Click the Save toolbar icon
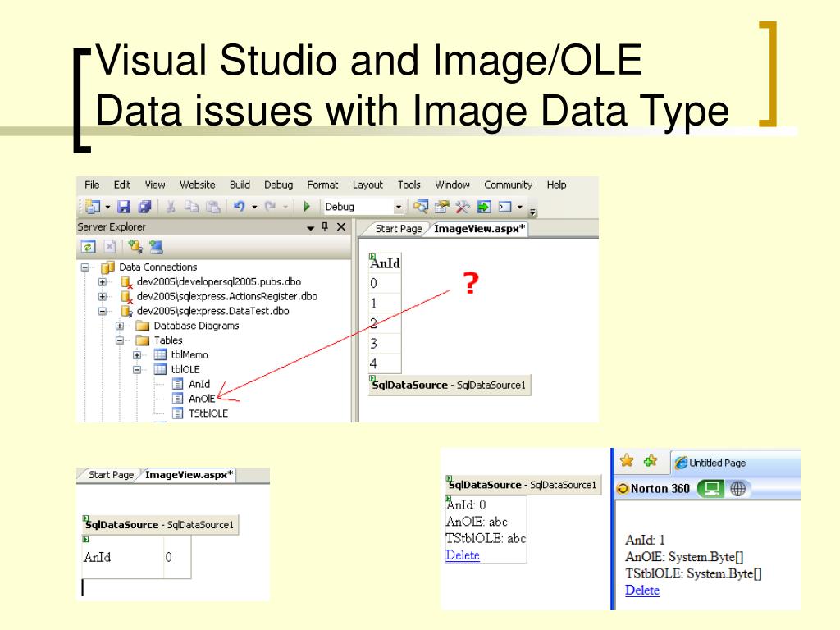Viewport: 840px width, 630px height. [x=124, y=207]
